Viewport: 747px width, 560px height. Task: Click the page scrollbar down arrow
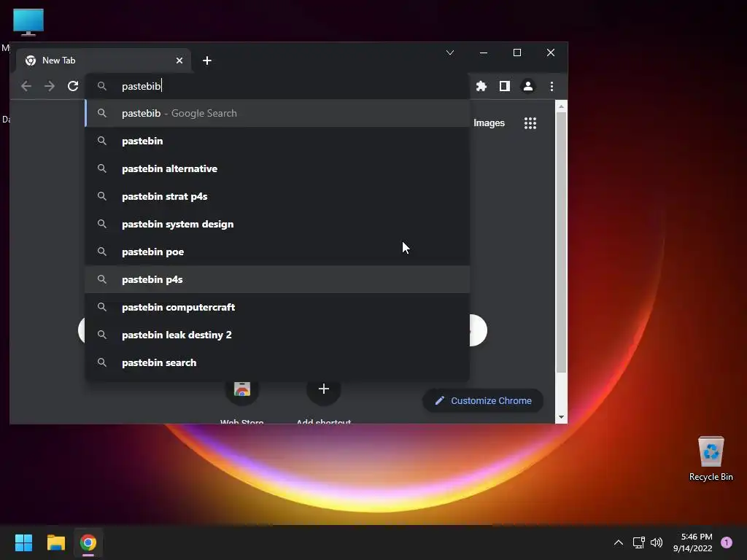pos(561,417)
